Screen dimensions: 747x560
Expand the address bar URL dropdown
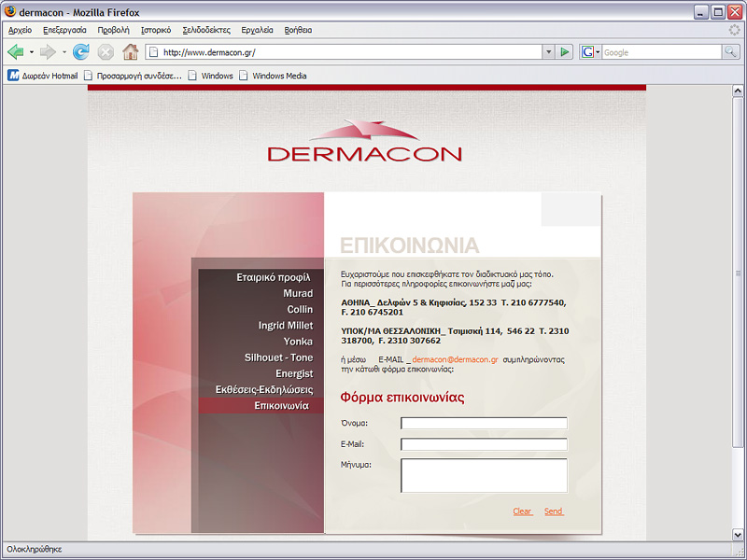click(x=548, y=52)
